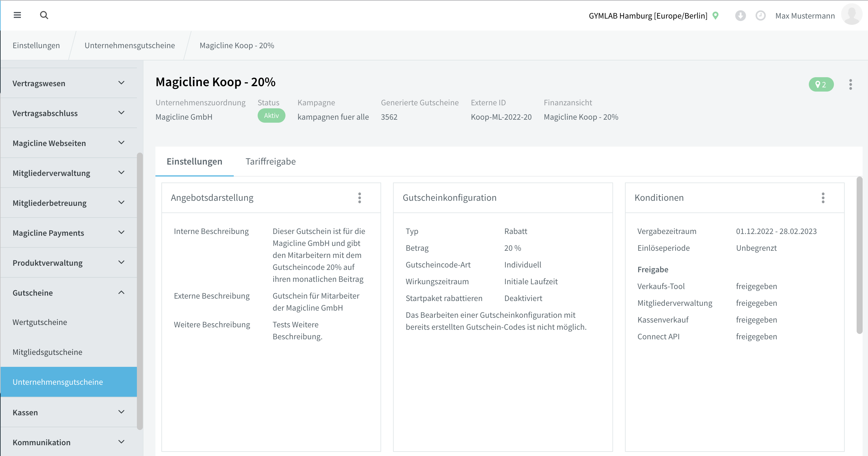Click the Kampagne value kampagnen fuer alle

(x=333, y=117)
